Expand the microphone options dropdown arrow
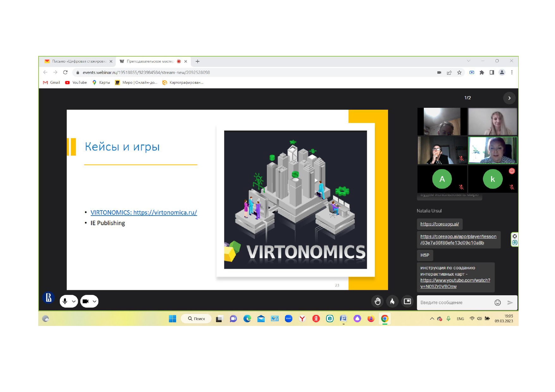Viewport: 555px width, 392px height. pyautogui.click(x=74, y=301)
